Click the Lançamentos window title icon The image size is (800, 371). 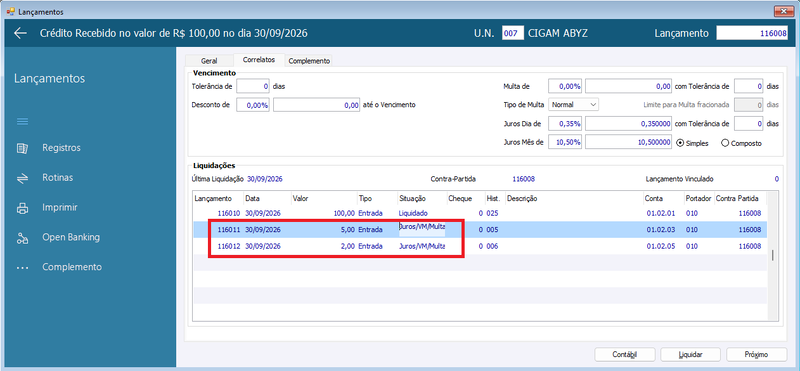point(10,11)
